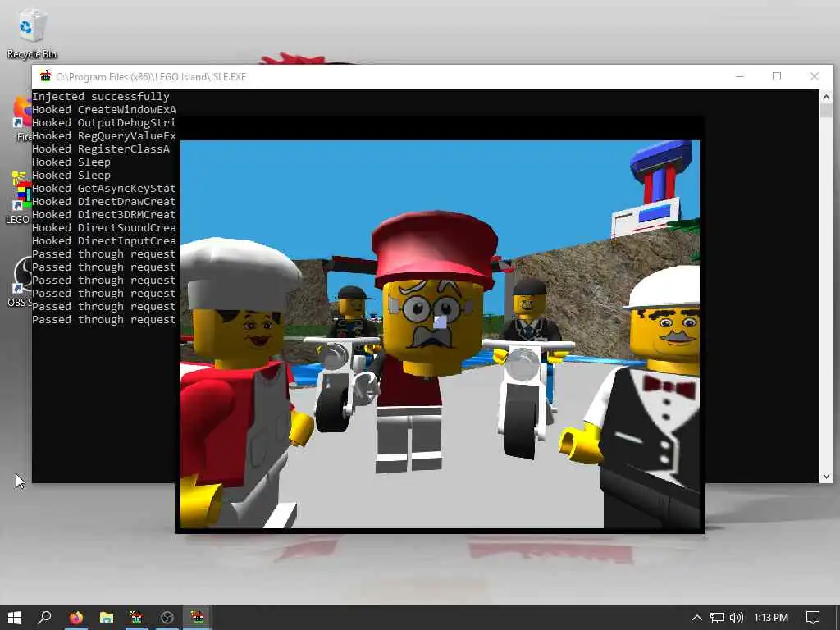Image resolution: width=840 pixels, height=630 pixels.
Task: Maximize the ISLE.EXE console window
Action: [777, 76]
